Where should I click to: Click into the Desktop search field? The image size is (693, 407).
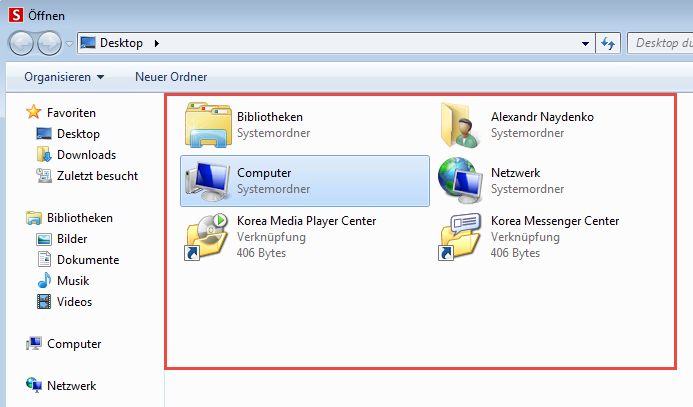tap(660, 43)
